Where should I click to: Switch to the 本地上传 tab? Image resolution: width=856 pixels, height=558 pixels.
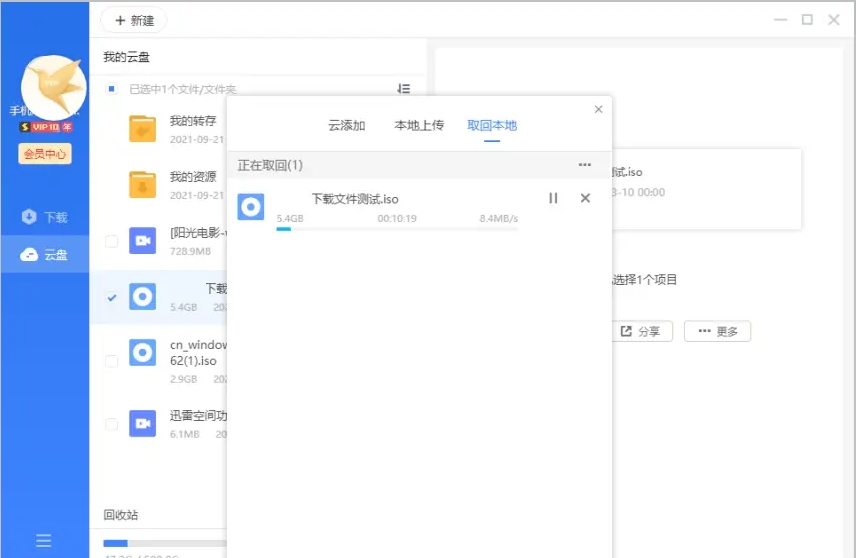pos(419,126)
